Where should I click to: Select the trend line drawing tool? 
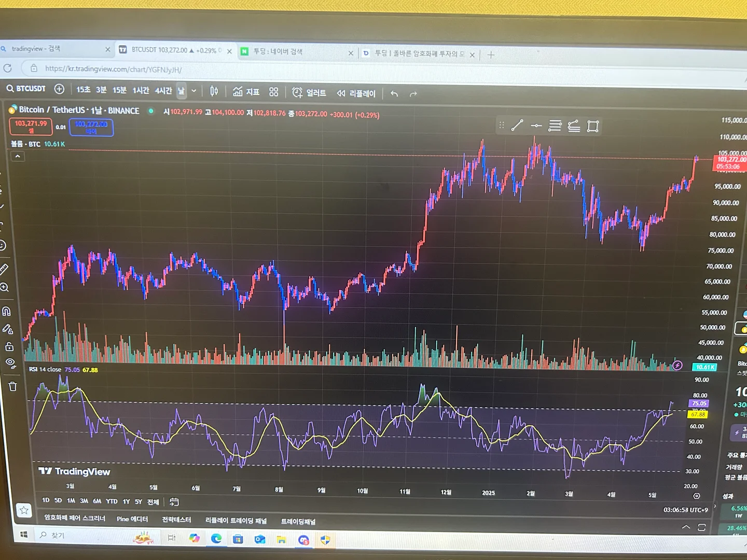point(517,125)
